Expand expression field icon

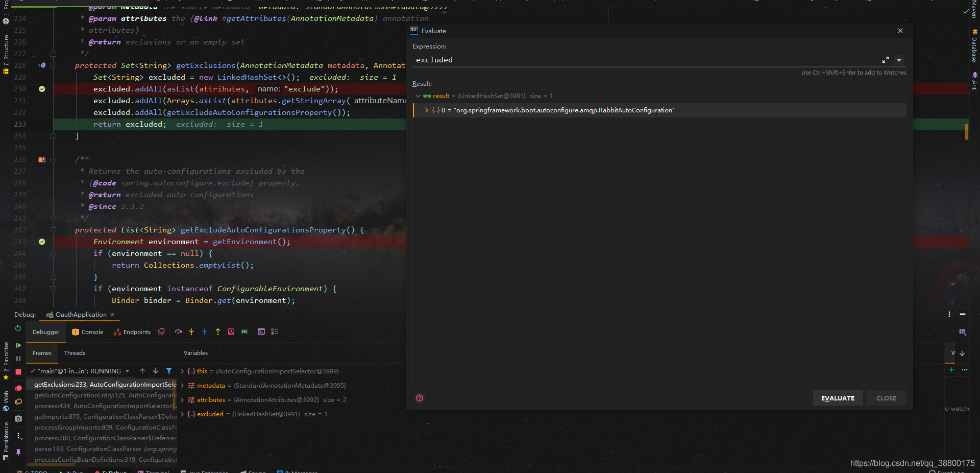886,60
